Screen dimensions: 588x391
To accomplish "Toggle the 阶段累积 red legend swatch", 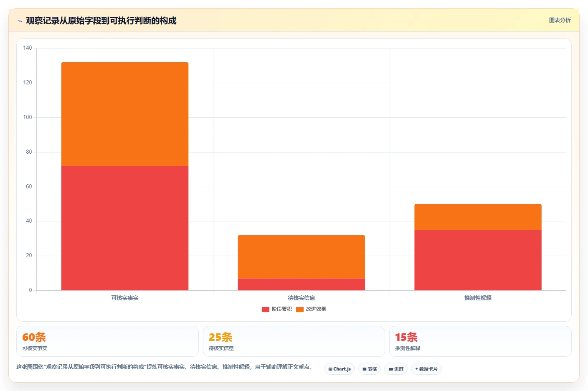I will point(265,310).
